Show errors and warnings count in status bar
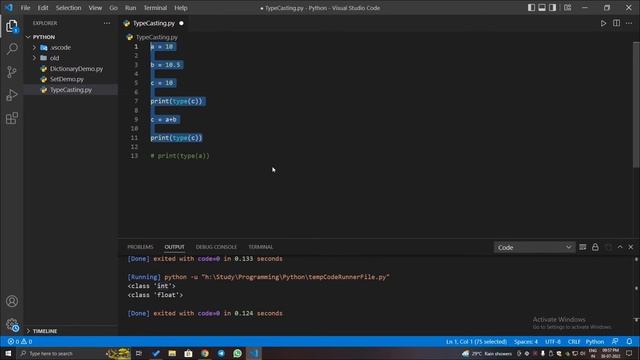This screenshot has width=640, height=360. coord(20,341)
